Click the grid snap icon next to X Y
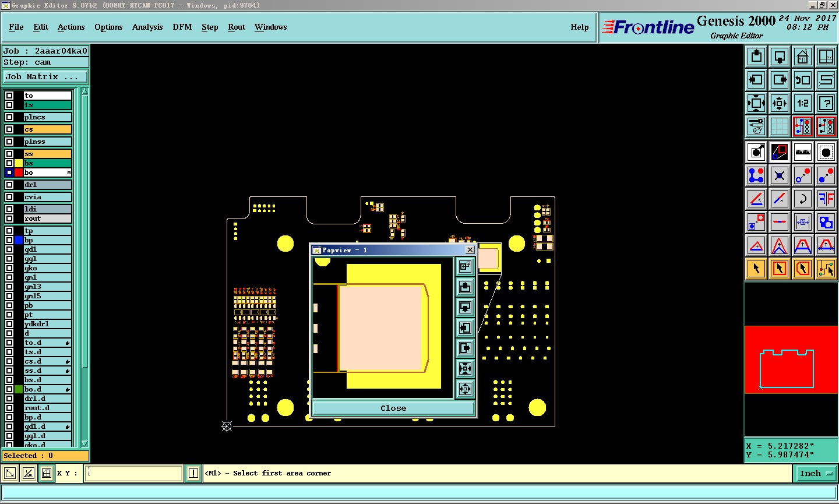Screen dimensions: 839x504 point(47,473)
